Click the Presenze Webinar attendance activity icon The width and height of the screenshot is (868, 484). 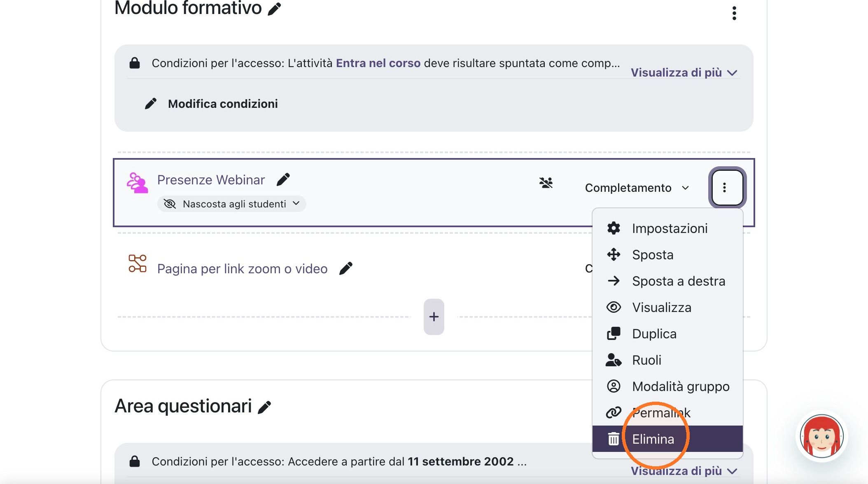pos(137,183)
